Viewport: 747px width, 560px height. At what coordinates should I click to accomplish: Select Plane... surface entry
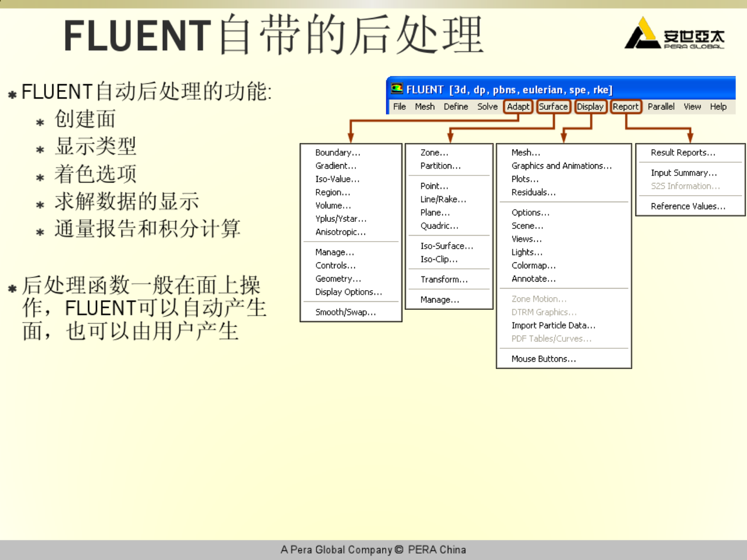pos(435,212)
